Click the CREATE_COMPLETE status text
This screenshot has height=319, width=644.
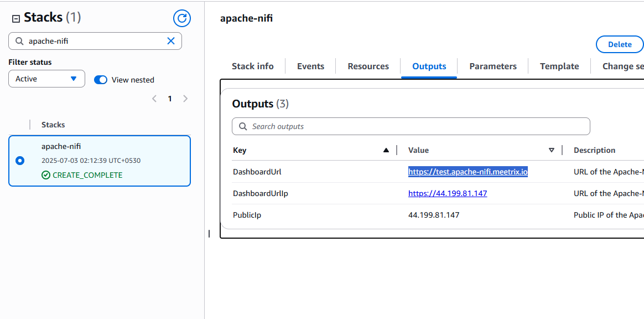tap(87, 175)
